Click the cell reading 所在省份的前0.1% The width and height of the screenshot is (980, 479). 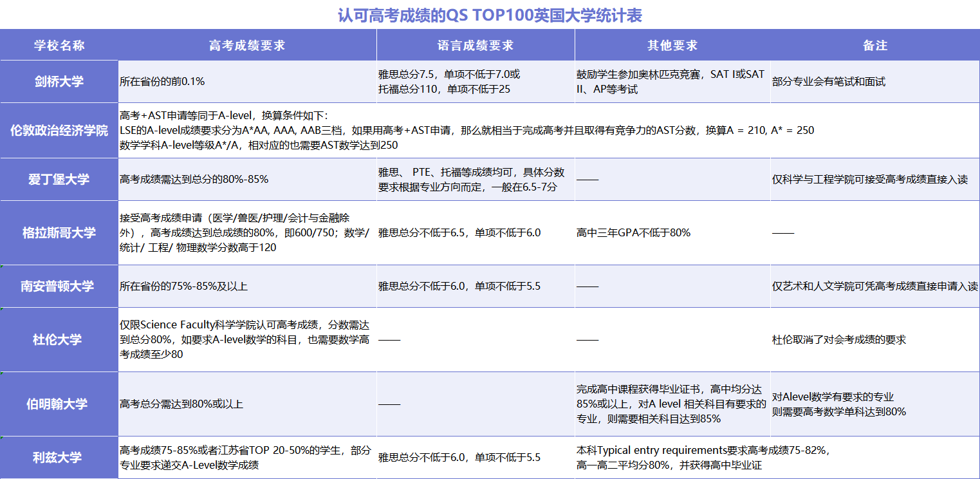[x=162, y=82]
